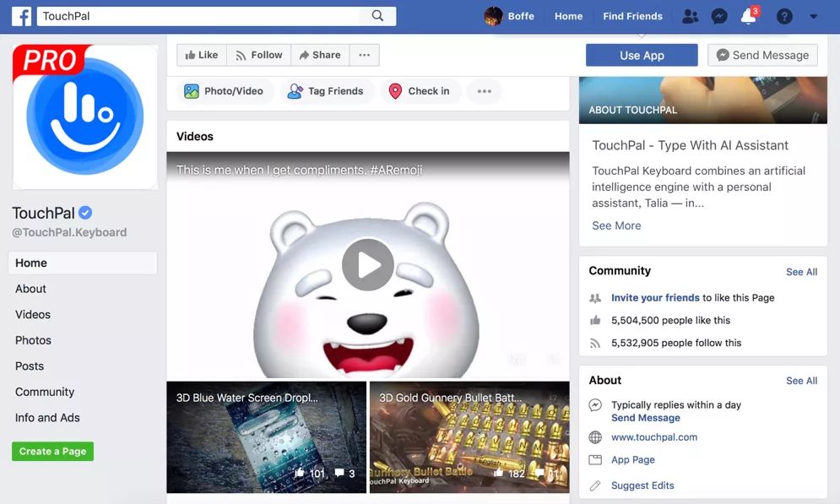
Task: Select Check in option
Action: pyautogui.click(x=420, y=91)
